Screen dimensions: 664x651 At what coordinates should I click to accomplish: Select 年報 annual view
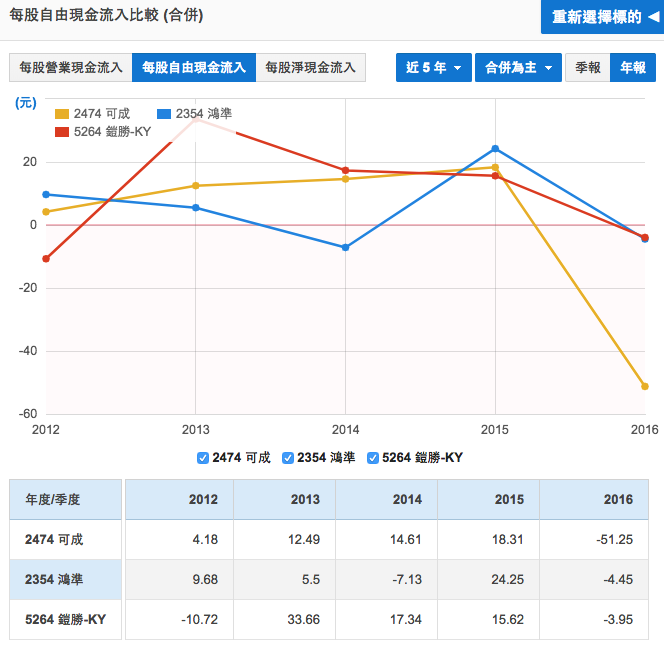pyautogui.click(x=632, y=68)
